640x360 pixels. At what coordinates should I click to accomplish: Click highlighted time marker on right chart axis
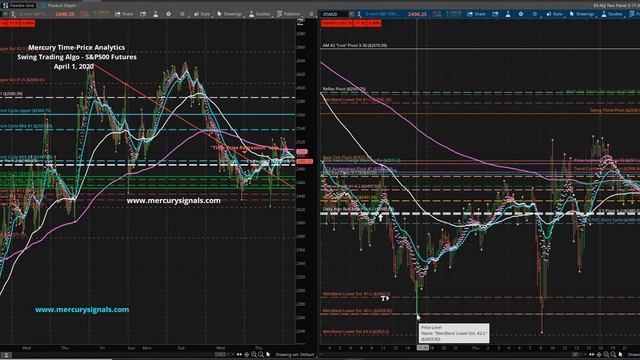tap(422, 348)
